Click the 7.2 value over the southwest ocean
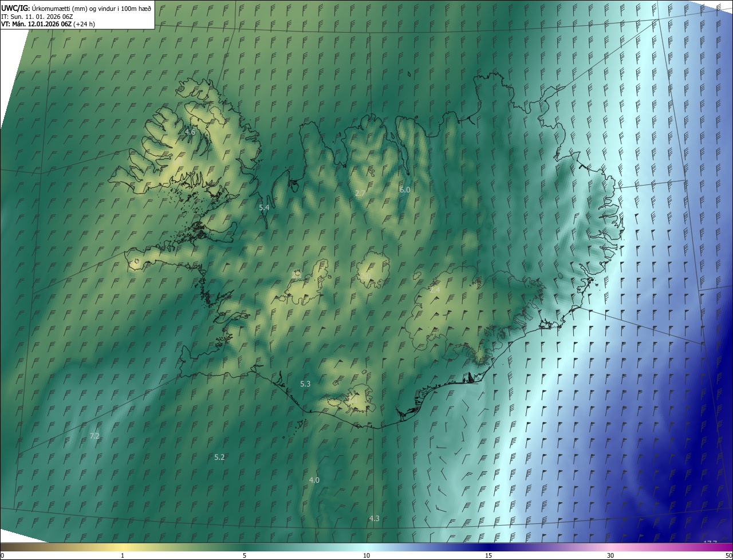733x560 pixels. click(x=95, y=436)
